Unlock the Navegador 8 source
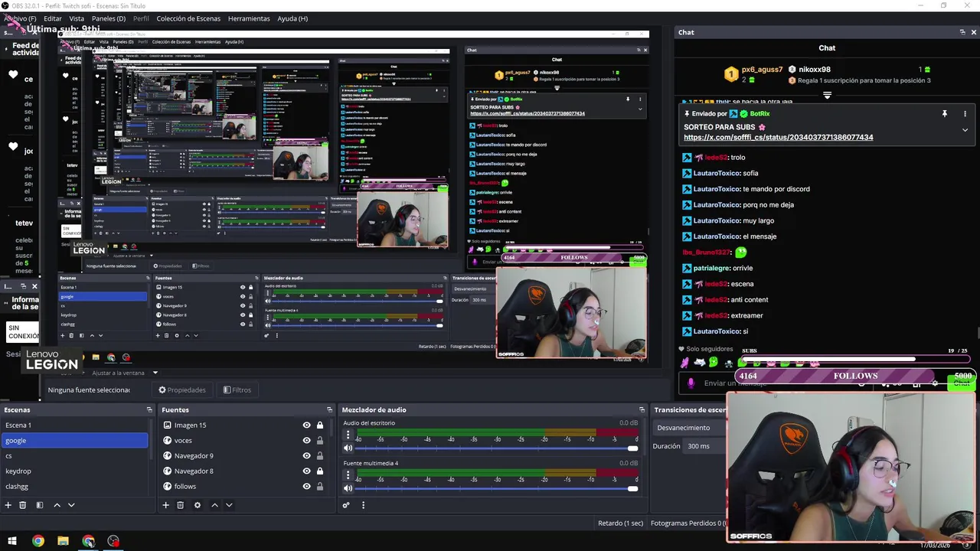 (x=320, y=471)
